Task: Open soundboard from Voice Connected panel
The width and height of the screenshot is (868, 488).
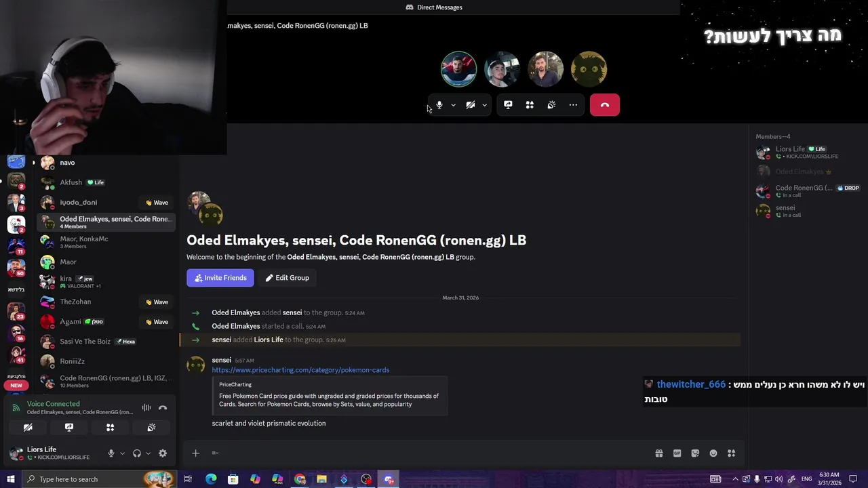Action: click(x=151, y=428)
